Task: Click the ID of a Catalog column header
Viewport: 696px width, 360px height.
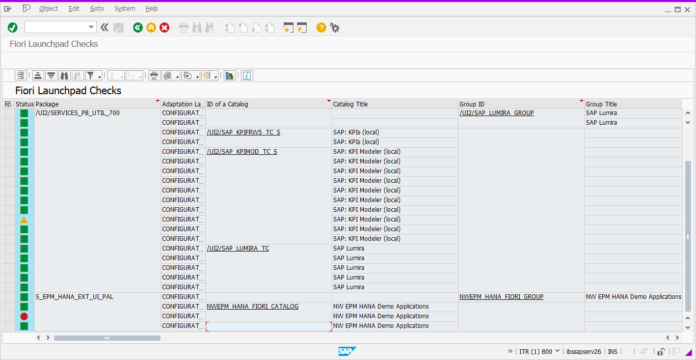Action: [268, 104]
